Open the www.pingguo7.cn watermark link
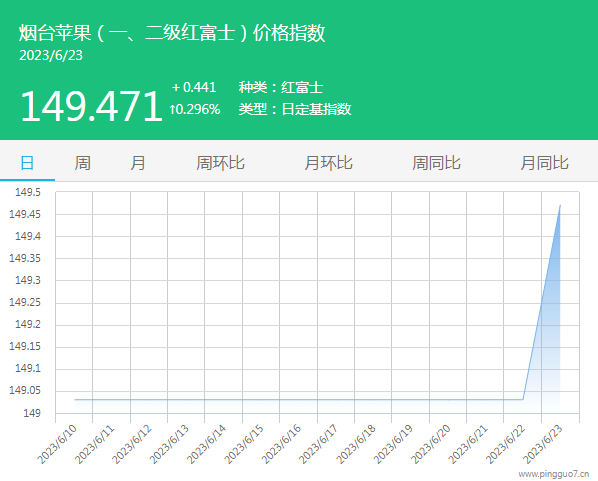The width and height of the screenshot is (598, 481). coord(553,474)
